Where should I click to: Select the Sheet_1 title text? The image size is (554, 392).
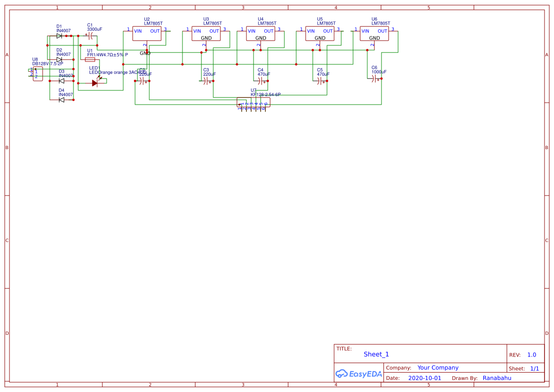point(376,354)
